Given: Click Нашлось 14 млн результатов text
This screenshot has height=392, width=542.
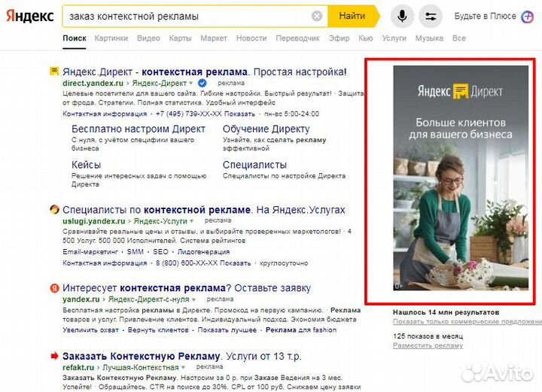Looking at the screenshot, I should [446, 312].
